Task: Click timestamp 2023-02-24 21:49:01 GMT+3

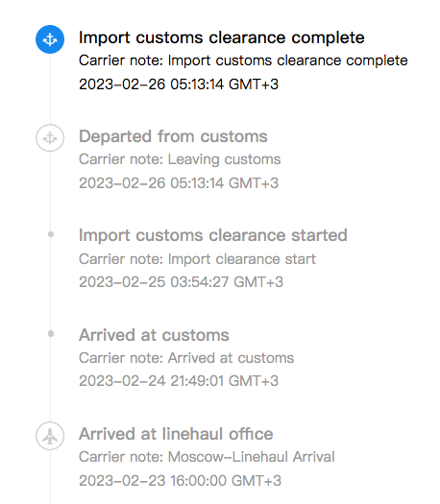Action: tap(179, 381)
